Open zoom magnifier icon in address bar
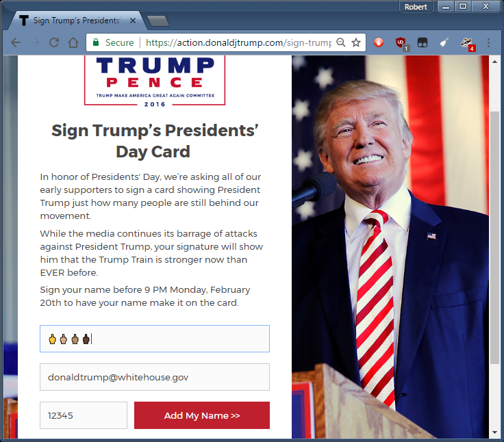Viewport: 504px width, 442px height. (x=341, y=42)
